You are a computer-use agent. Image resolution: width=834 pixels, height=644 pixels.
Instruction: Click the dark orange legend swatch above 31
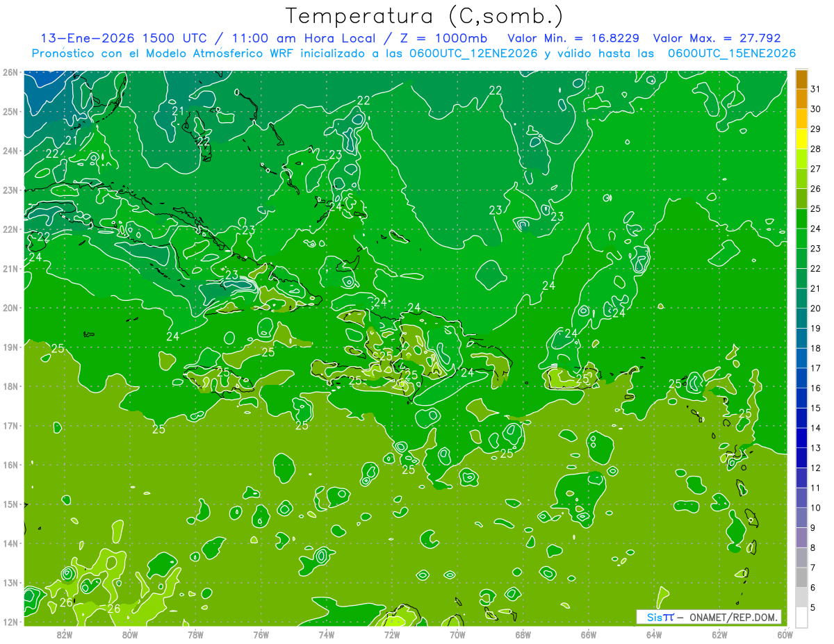tap(801, 79)
